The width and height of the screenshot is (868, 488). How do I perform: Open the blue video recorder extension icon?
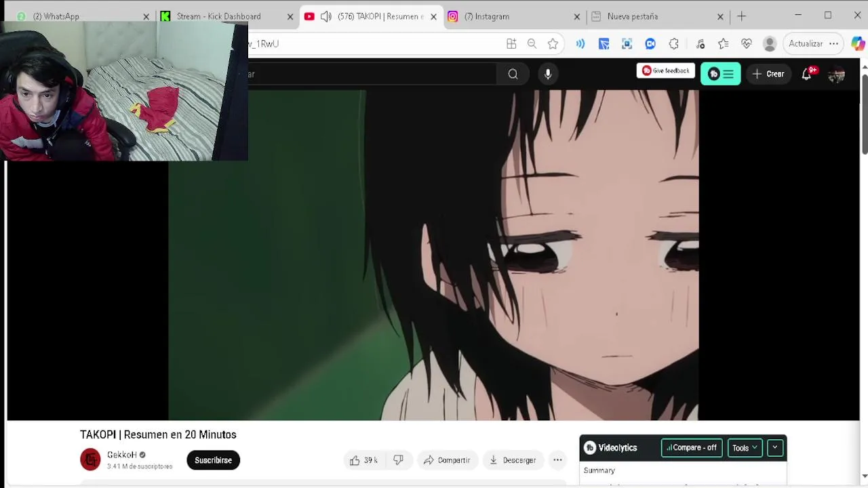tap(650, 44)
